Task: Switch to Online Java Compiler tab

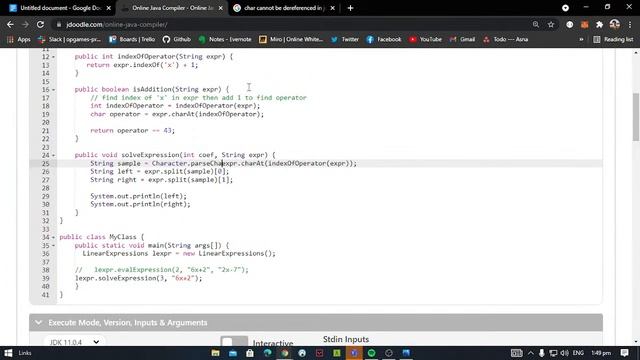Action: pyautogui.click(x=173, y=8)
